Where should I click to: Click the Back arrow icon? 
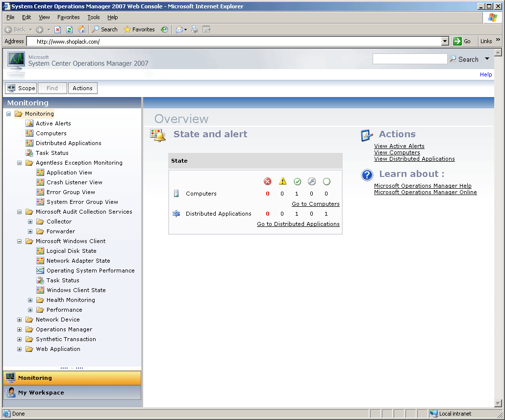tap(8, 29)
